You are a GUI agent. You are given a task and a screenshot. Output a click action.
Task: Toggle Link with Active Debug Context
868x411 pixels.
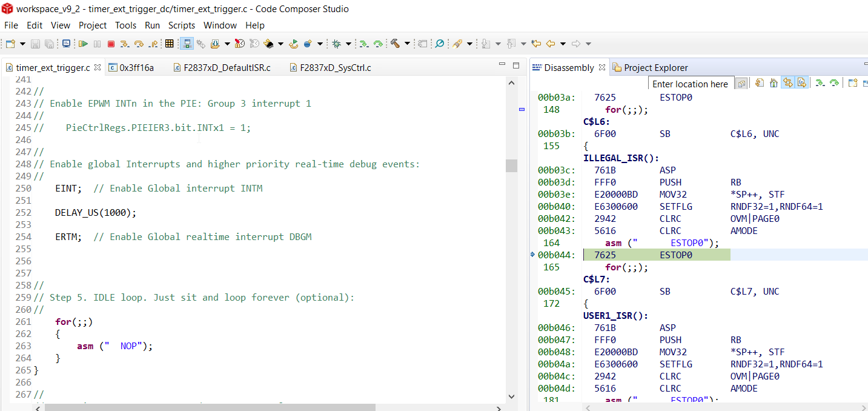click(x=788, y=83)
